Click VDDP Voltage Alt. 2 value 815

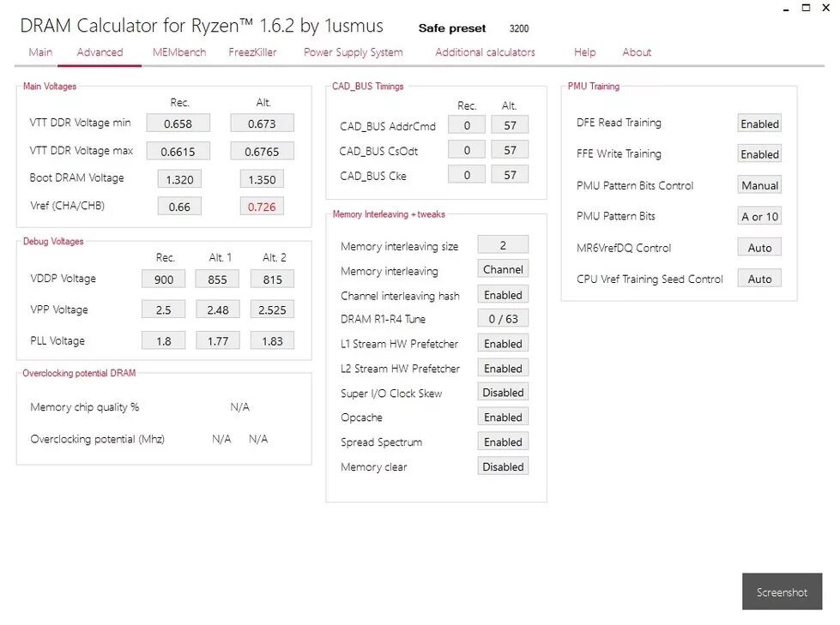272,279
